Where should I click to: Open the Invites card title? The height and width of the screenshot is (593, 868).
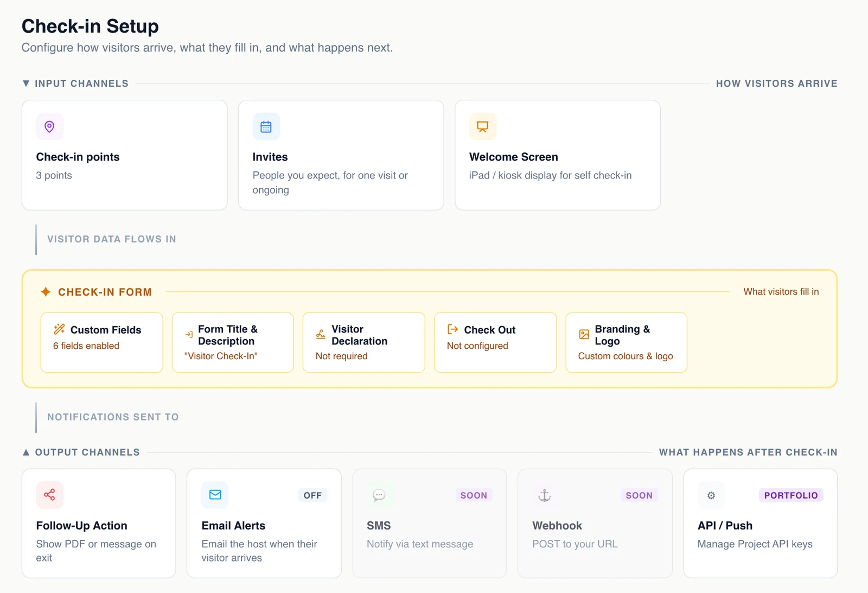(270, 157)
